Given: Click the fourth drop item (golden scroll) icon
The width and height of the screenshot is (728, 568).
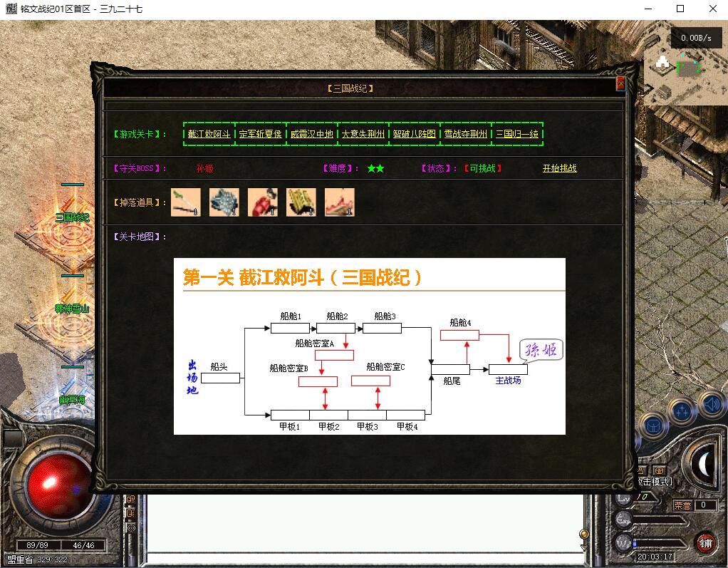Looking at the screenshot, I should tap(301, 202).
